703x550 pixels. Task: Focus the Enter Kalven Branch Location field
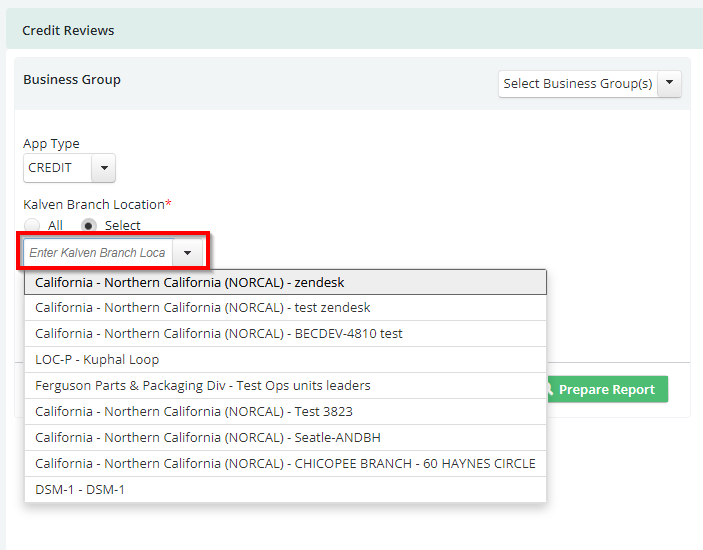point(98,253)
